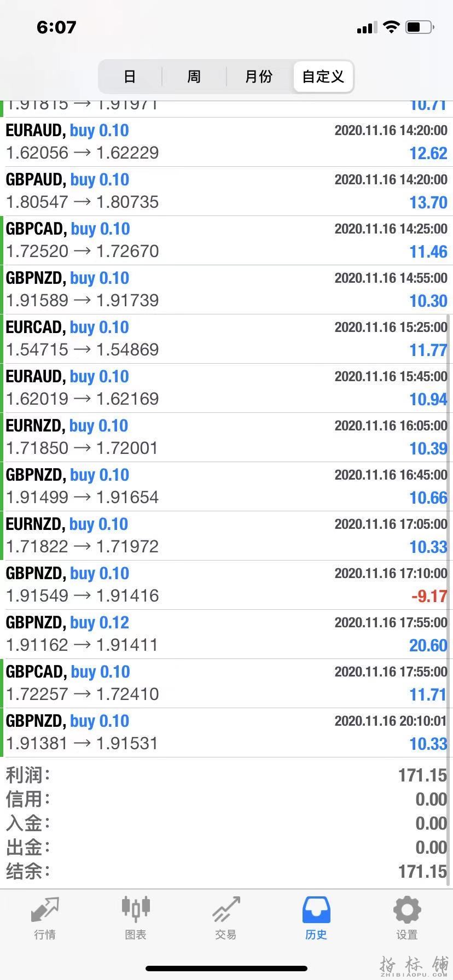Open the GBPAUD buy 0.10 trade row
This screenshot has height=980, width=453.
pyautogui.click(x=226, y=191)
